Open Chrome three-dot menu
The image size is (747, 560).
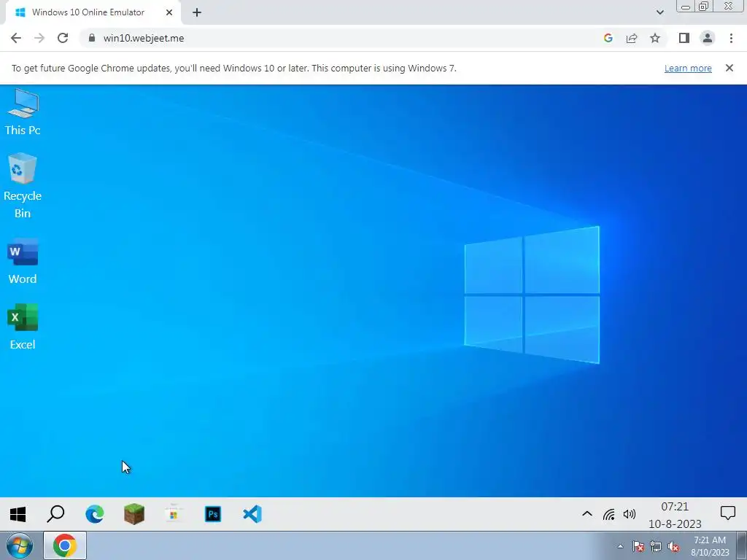(x=731, y=38)
